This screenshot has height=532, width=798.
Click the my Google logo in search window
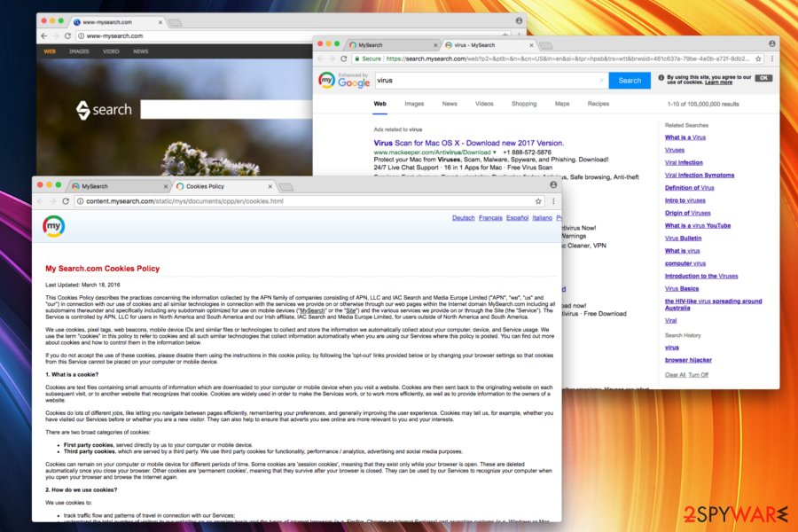345,81
